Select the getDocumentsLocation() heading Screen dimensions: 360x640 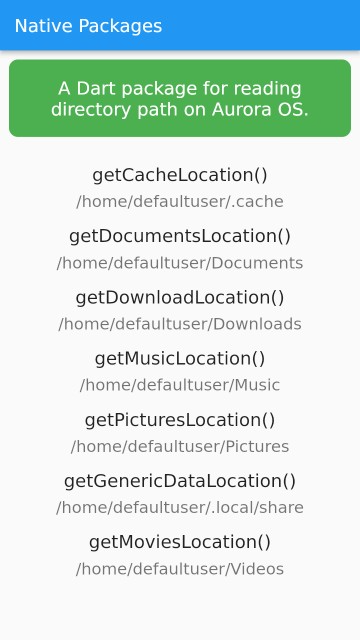coord(180,236)
